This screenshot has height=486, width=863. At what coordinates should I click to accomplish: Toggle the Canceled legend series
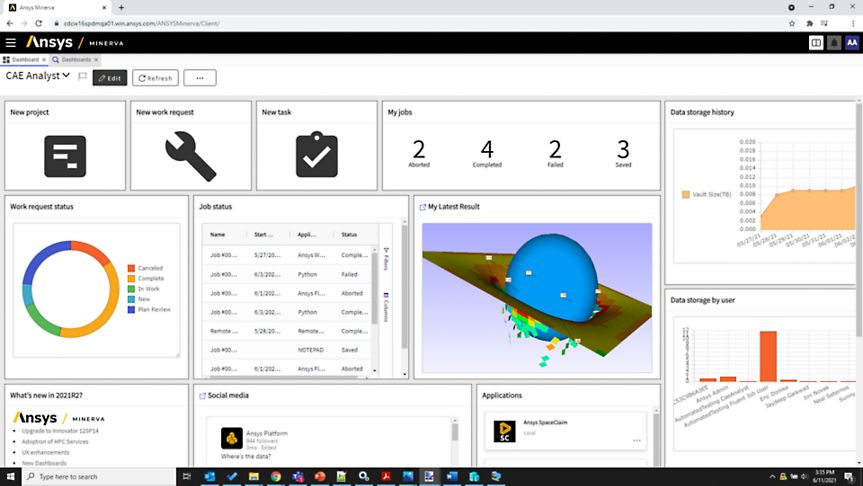click(x=146, y=268)
